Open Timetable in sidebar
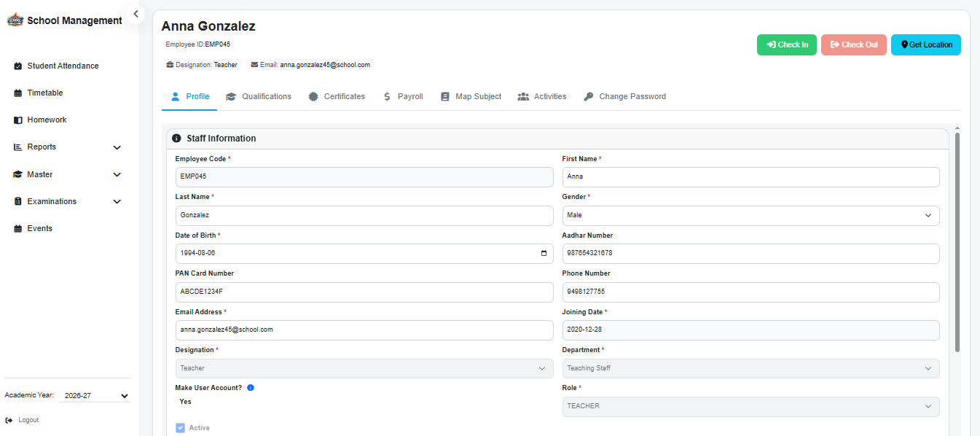Image resolution: width=980 pixels, height=436 pixels. [x=45, y=93]
